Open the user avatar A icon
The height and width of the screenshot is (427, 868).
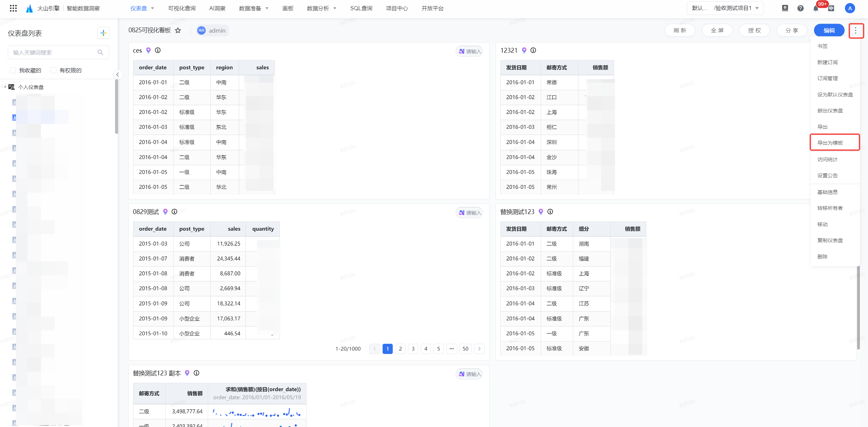tap(850, 8)
